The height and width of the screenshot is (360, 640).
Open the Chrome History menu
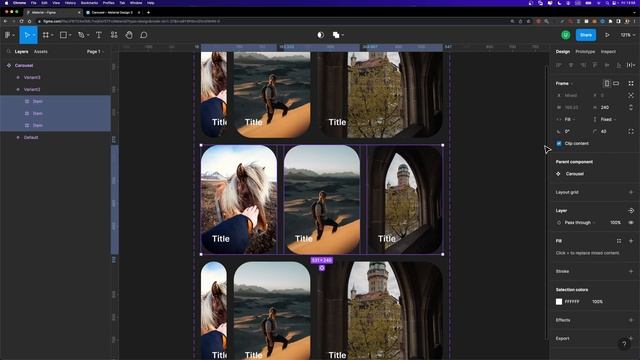[x=70, y=3]
